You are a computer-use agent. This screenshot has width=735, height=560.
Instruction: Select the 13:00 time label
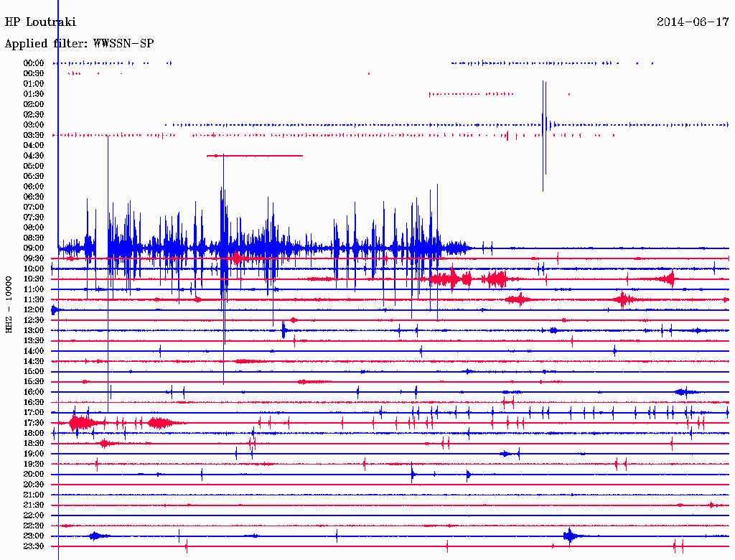click(x=34, y=330)
